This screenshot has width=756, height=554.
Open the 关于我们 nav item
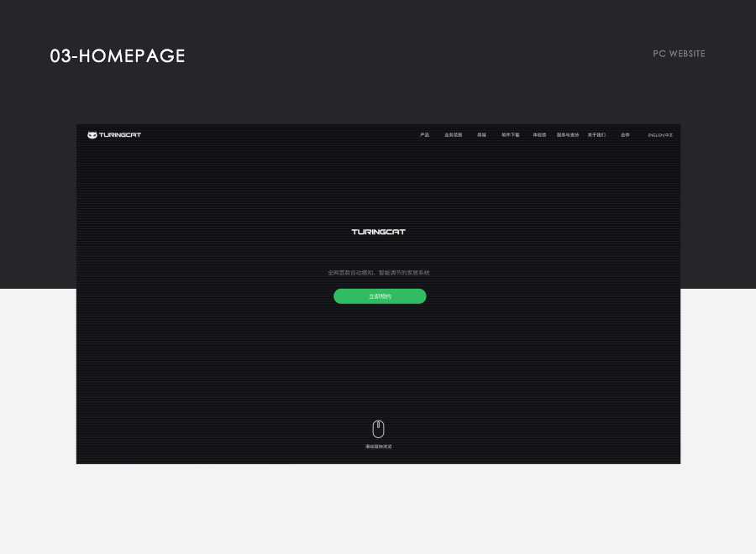tap(596, 135)
